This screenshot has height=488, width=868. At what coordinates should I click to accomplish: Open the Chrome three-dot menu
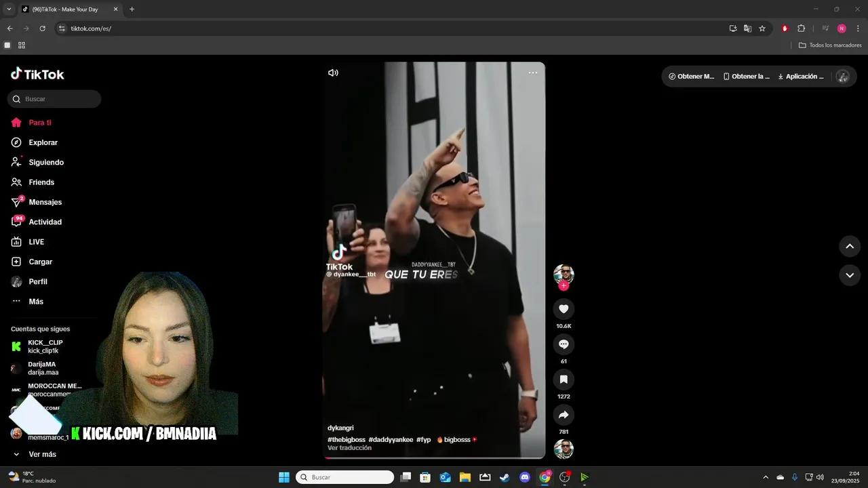(858, 28)
